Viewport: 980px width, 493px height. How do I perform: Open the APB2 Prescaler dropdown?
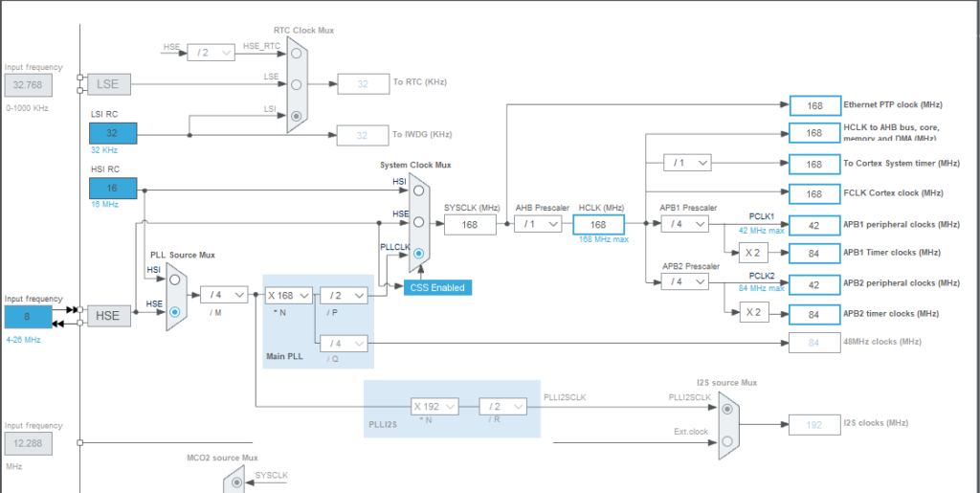coord(685,281)
